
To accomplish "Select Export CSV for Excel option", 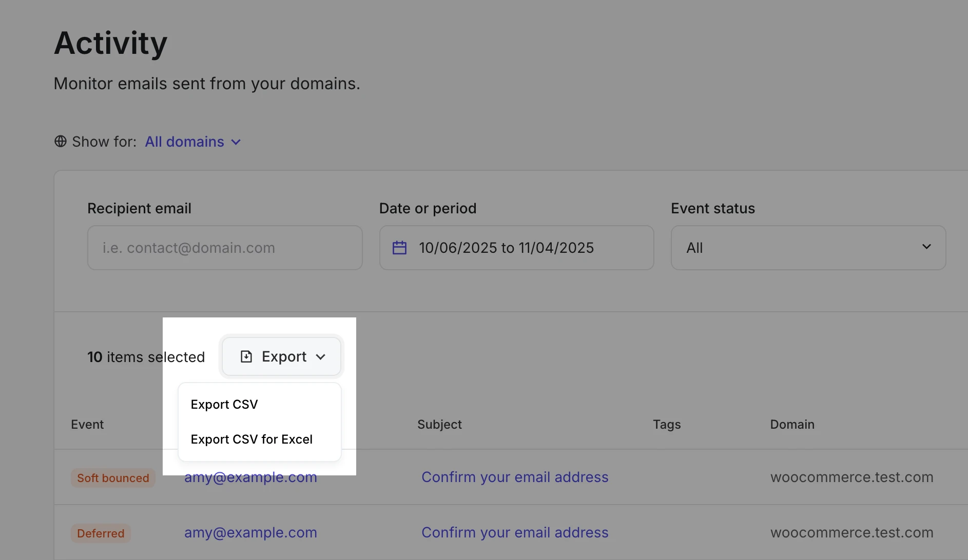I will [x=251, y=439].
